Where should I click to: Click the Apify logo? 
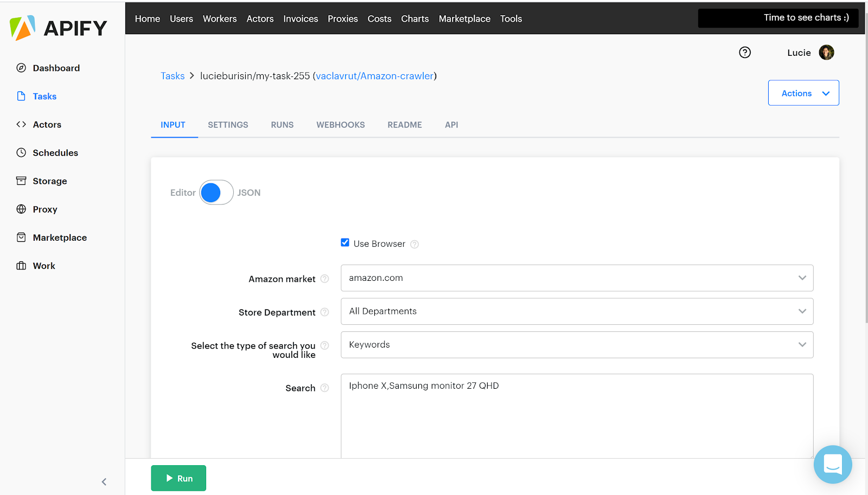[x=59, y=28]
